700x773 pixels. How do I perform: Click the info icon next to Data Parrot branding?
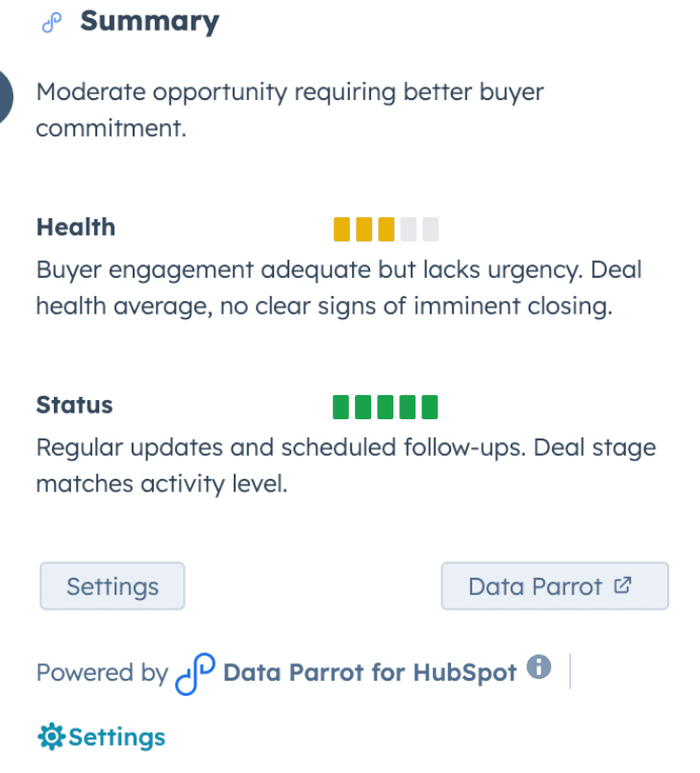(539, 665)
